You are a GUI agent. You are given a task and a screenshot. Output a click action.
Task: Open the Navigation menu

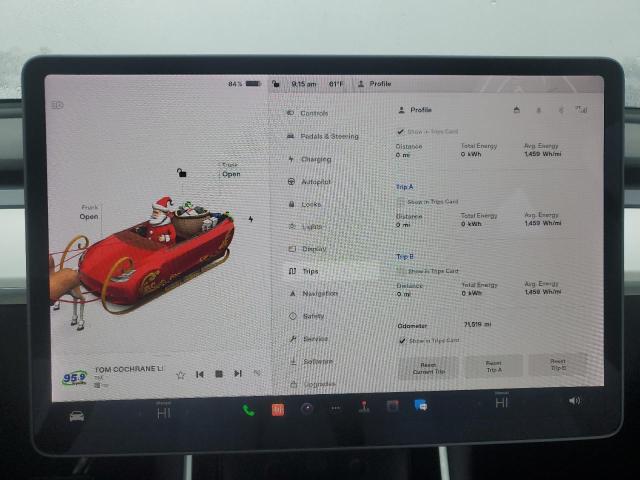(x=313, y=293)
